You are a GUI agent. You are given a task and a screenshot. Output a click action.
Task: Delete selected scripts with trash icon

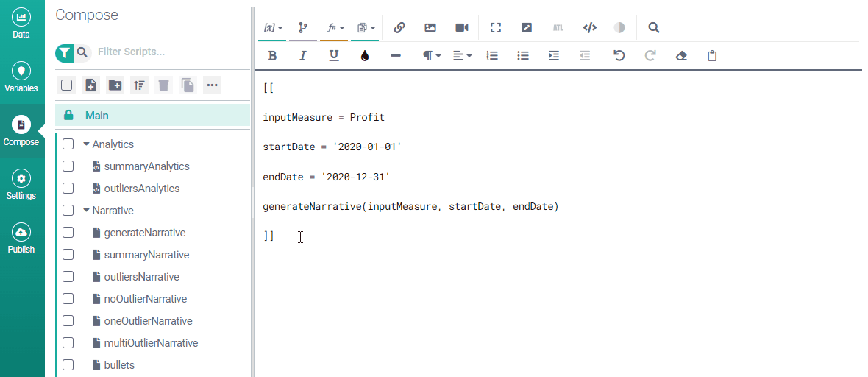163,85
